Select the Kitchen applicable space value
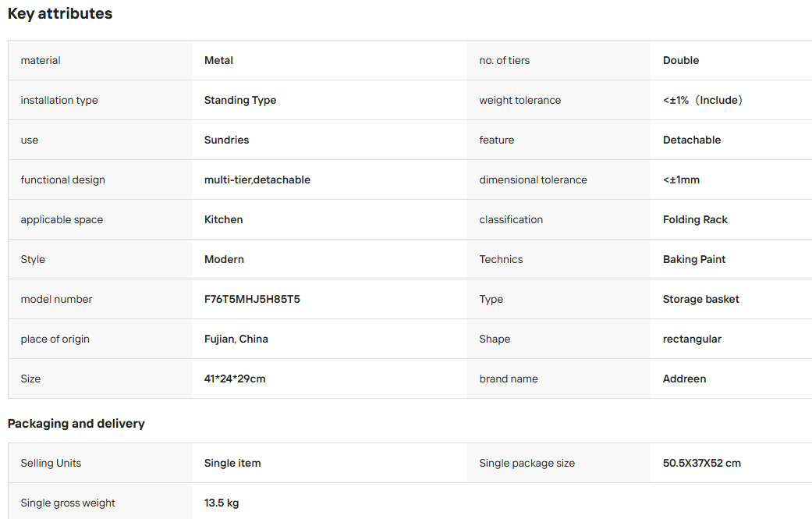The height and width of the screenshot is (519, 812). [x=223, y=219]
